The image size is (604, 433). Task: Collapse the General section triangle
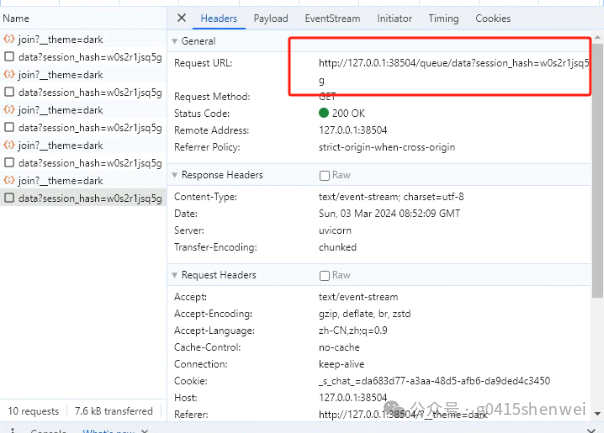(174, 41)
